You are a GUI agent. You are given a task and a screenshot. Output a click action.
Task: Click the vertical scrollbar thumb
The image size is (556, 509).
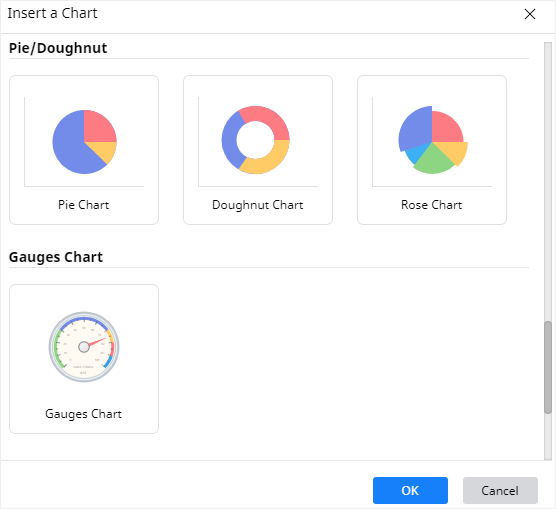point(548,367)
